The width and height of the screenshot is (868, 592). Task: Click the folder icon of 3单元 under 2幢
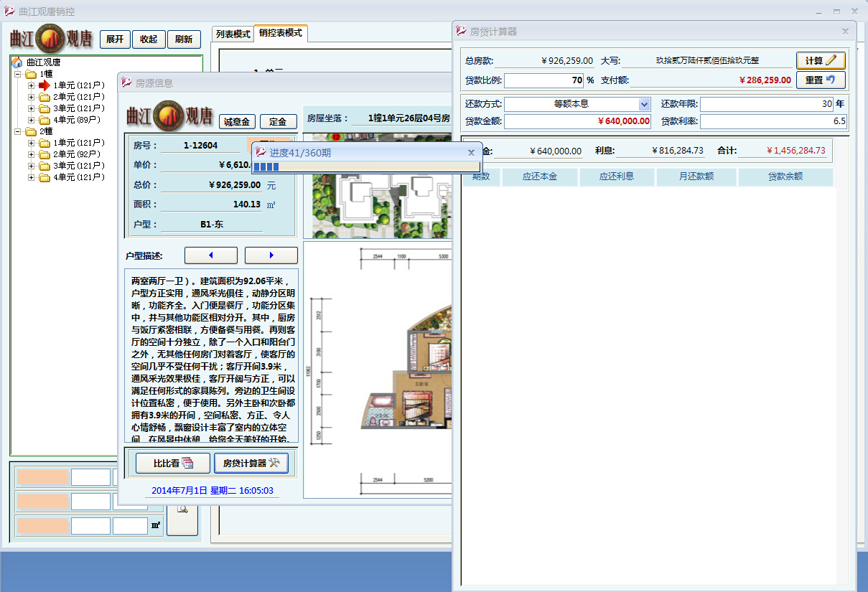[45, 166]
